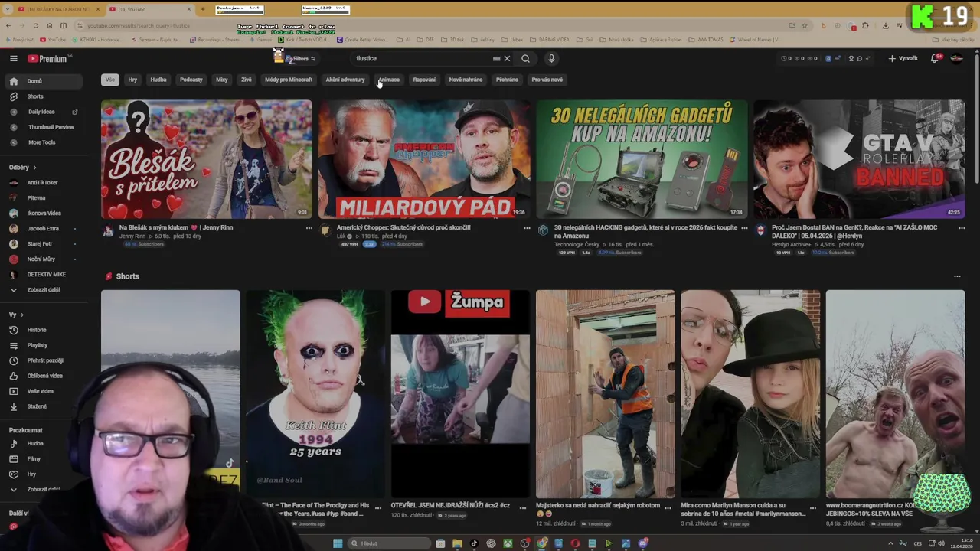Select the Přehráno filter chip
Viewport: 980px width, 551px height.
507,80
